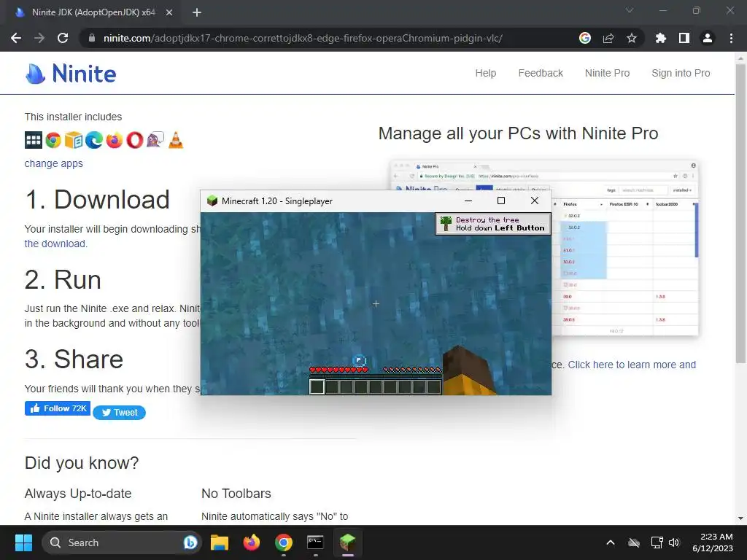The image size is (747, 560).
Task: Select the first hotbar slot in Minecraft
Action: 317,386
